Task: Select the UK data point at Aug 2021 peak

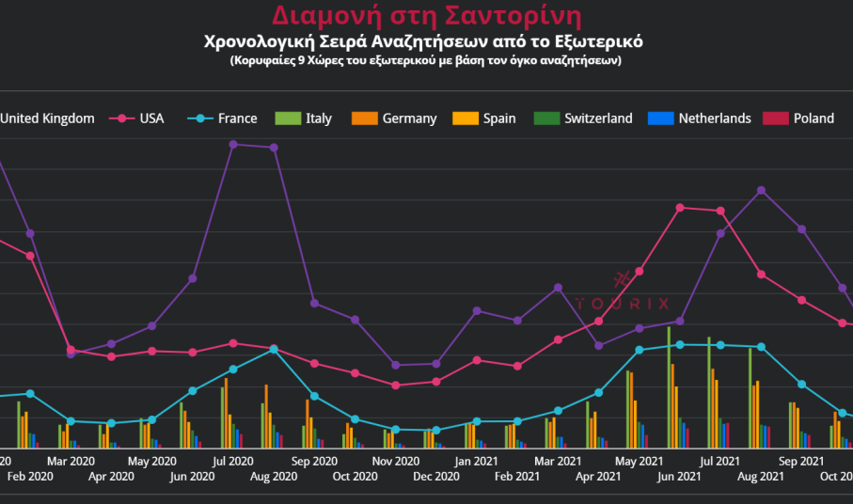Action: [x=761, y=190]
